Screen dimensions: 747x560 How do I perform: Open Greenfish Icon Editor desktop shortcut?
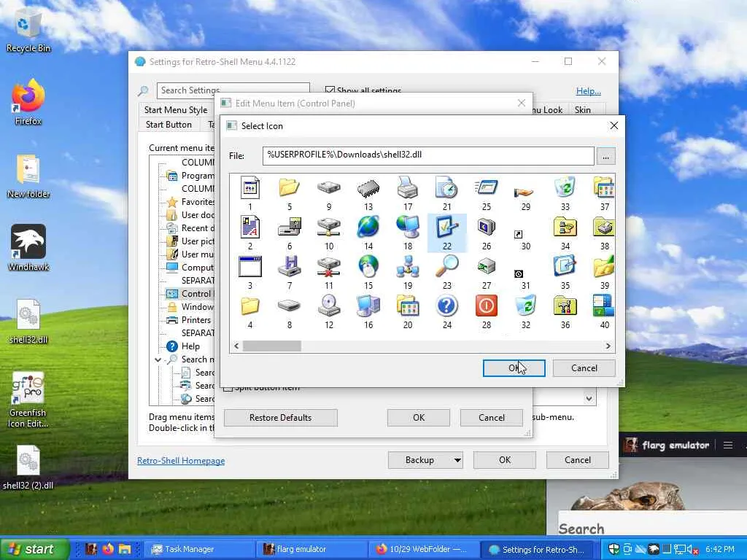click(x=28, y=400)
